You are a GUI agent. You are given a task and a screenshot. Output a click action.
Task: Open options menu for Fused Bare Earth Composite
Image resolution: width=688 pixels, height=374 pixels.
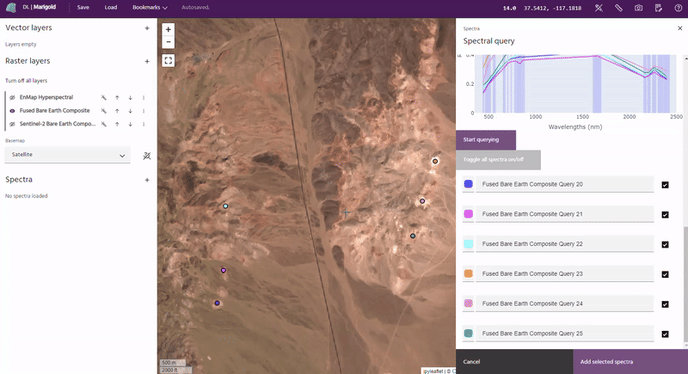143,111
